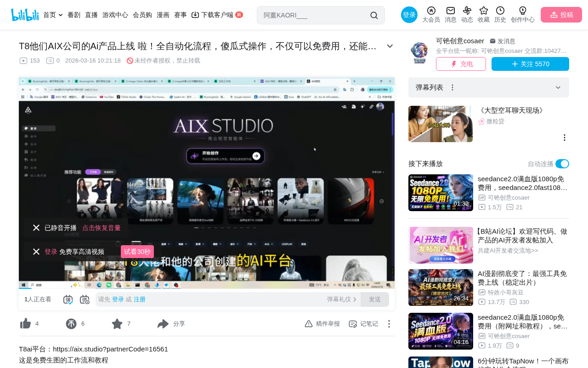
Task: Open 【B站AI论坛】 banner ad image
Action: [441, 245]
